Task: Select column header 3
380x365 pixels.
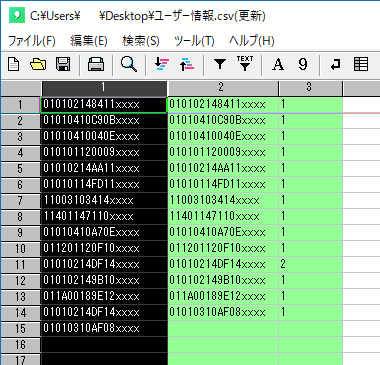Action: tap(310, 88)
